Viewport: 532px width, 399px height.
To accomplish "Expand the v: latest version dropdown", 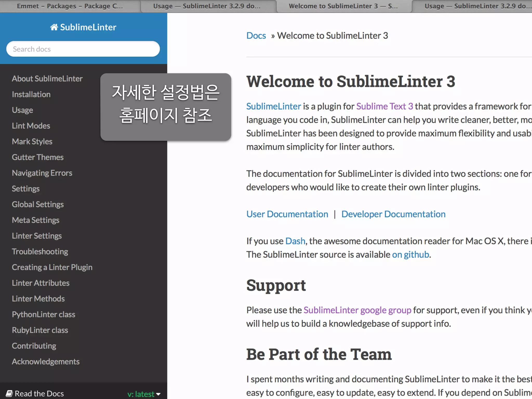I will click(144, 394).
